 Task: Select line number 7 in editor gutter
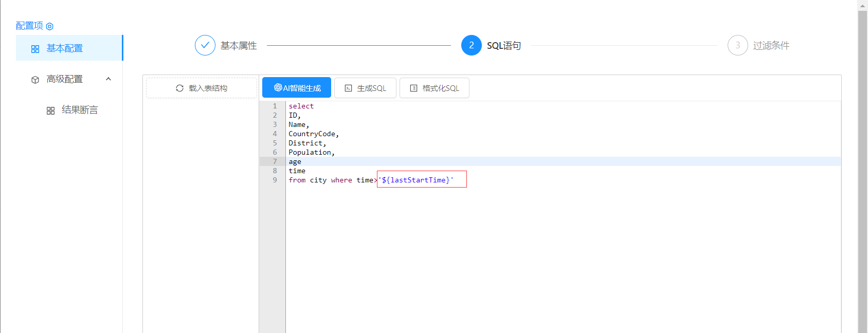pyautogui.click(x=275, y=162)
